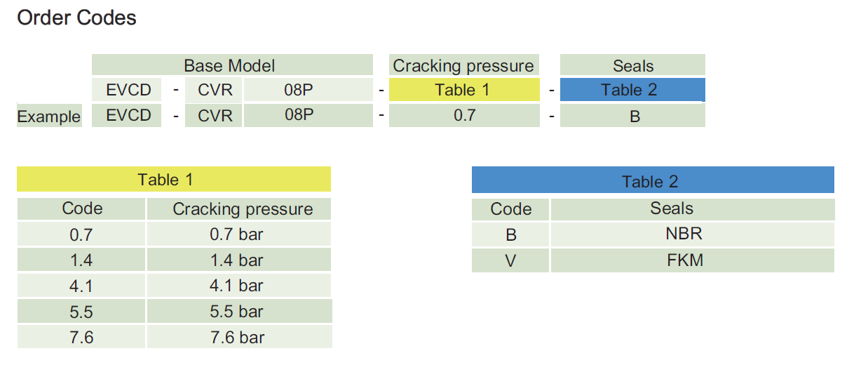The width and height of the screenshot is (868, 365).
Task: Click the 08P cell in the Example row
Action: click(x=299, y=115)
